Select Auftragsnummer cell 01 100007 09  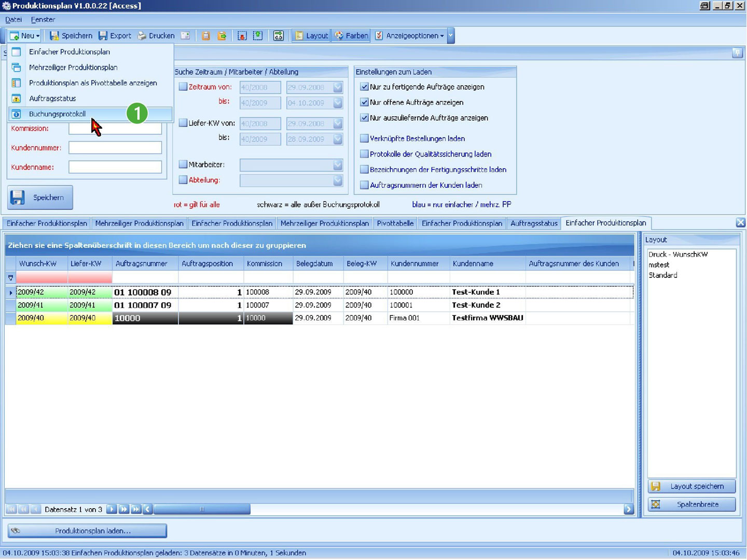tap(145, 305)
